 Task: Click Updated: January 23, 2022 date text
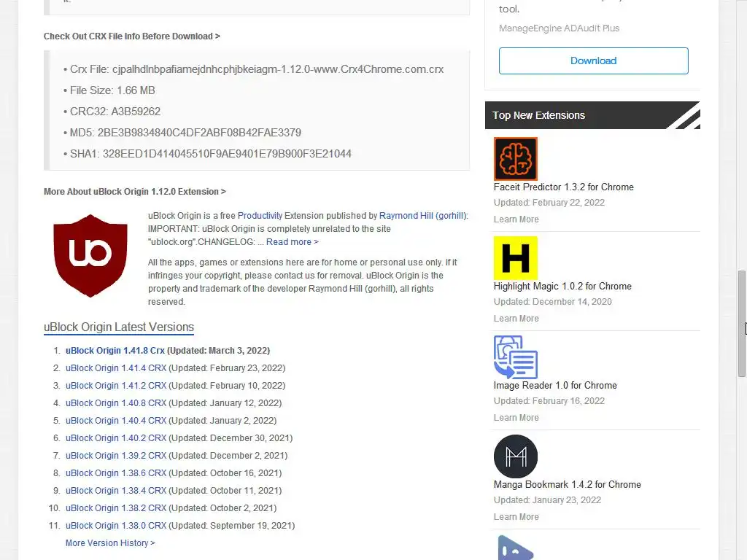pos(547,500)
